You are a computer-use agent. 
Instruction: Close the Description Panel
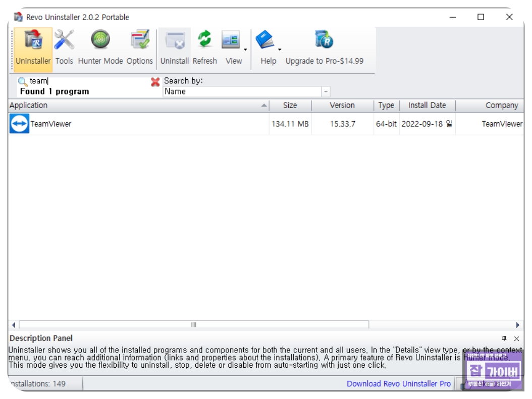click(516, 338)
